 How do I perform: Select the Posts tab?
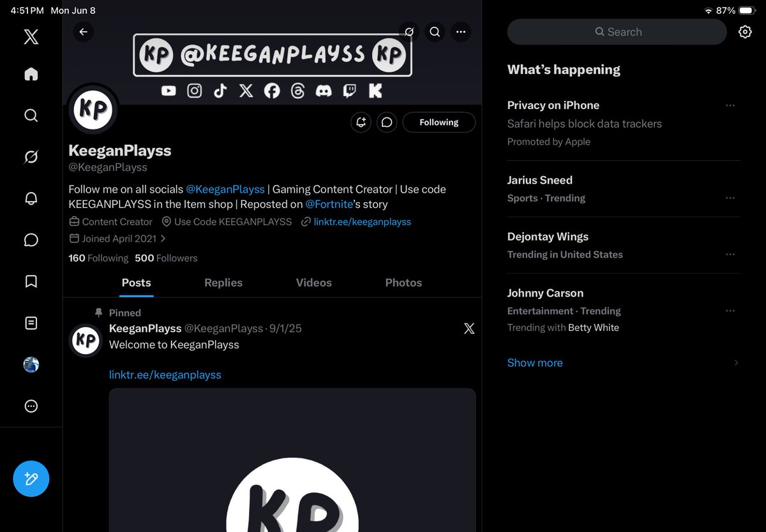click(x=137, y=283)
